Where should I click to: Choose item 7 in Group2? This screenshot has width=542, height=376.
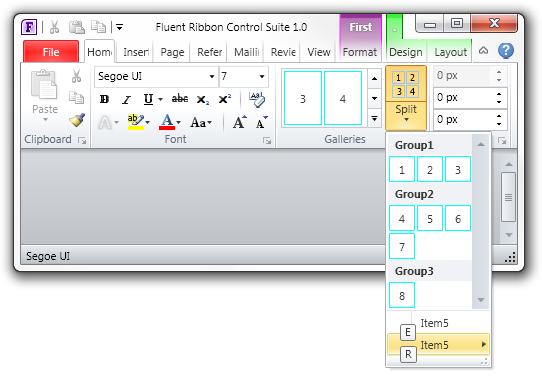click(402, 246)
